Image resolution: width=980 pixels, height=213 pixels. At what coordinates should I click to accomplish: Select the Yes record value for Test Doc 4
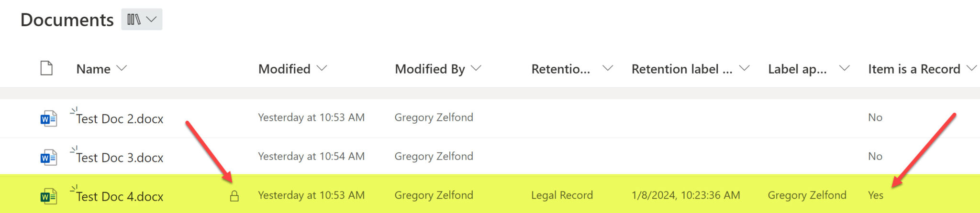pyautogui.click(x=875, y=195)
